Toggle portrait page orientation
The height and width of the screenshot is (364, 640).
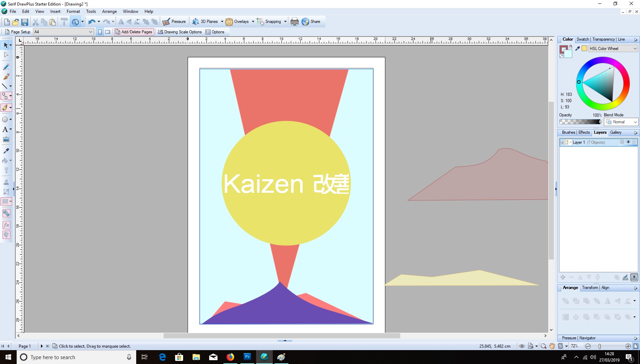pyautogui.click(x=100, y=32)
